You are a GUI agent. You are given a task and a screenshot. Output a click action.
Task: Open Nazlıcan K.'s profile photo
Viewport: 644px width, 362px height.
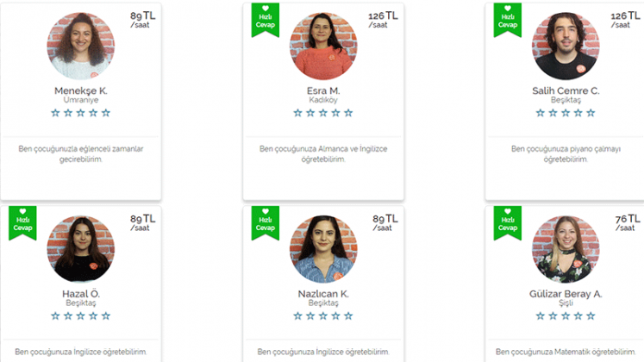click(x=323, y=249)
